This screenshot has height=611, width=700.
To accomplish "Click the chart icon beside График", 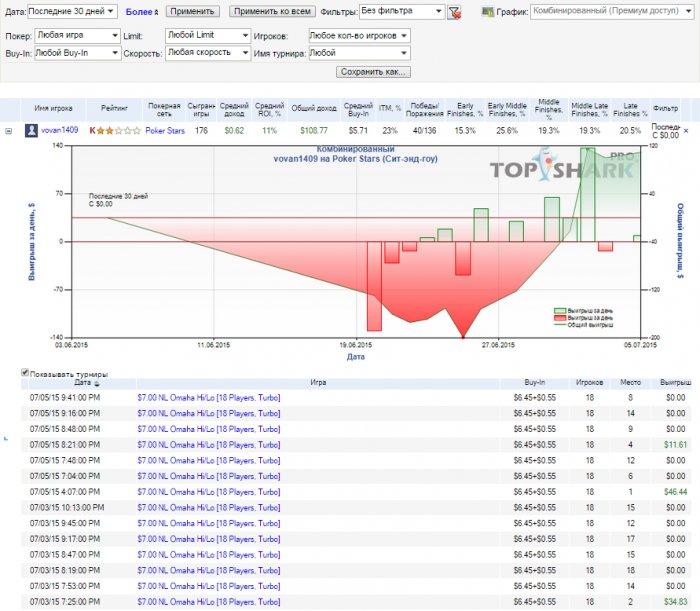I will pyautogui.click(x=487, y=13).
